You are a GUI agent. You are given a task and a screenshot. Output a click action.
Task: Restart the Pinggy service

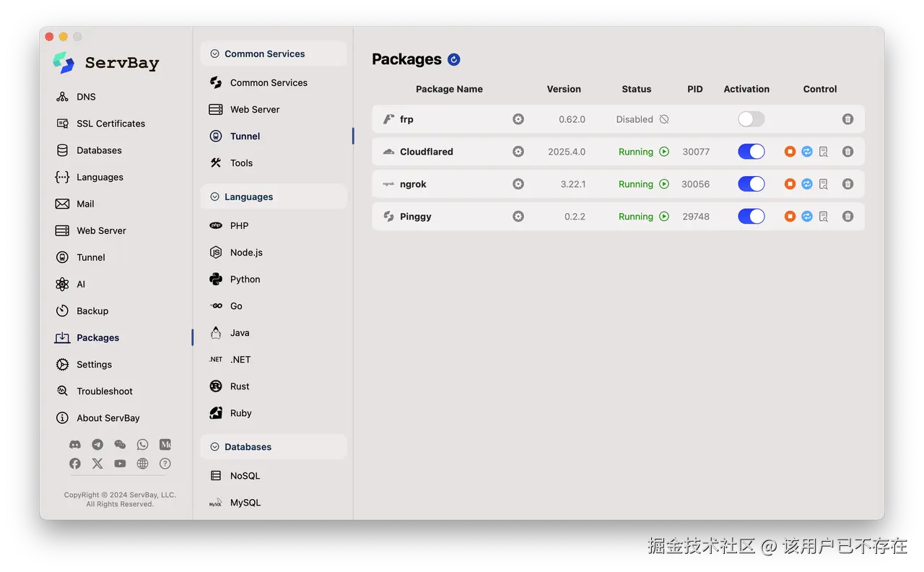[807, 217]
